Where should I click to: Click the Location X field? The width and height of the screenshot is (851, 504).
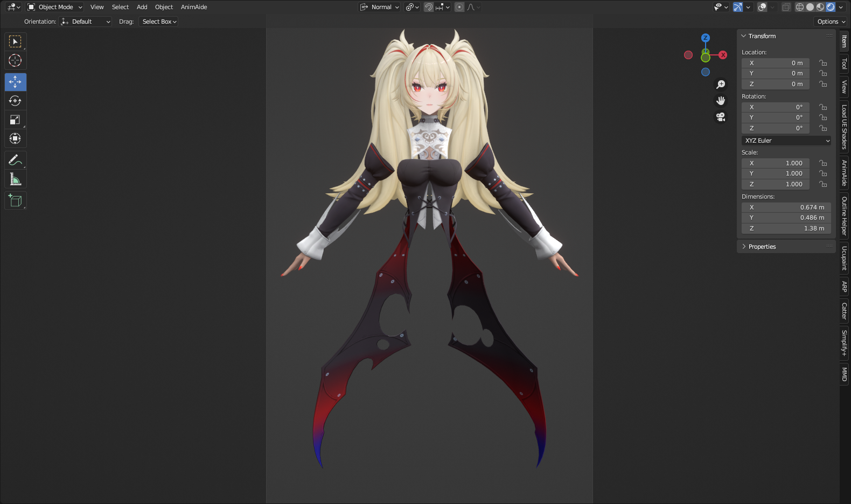pos(776,63)
